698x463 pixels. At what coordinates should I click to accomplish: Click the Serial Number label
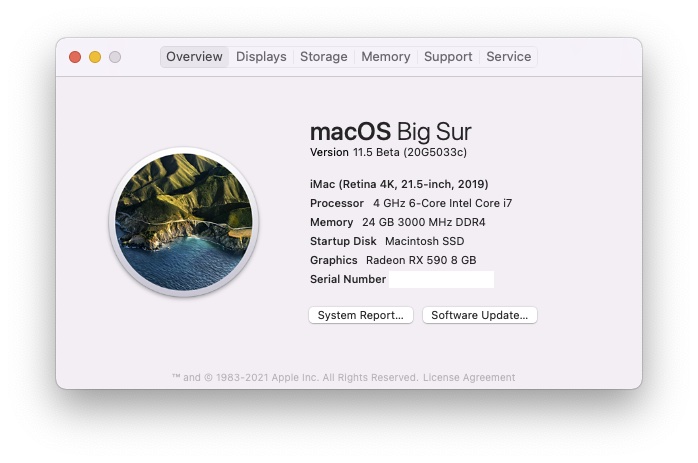tap(348, 279)
